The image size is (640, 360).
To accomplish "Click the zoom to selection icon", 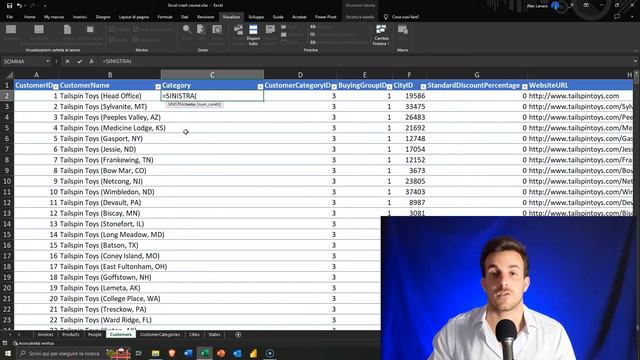I will (217, 29).
